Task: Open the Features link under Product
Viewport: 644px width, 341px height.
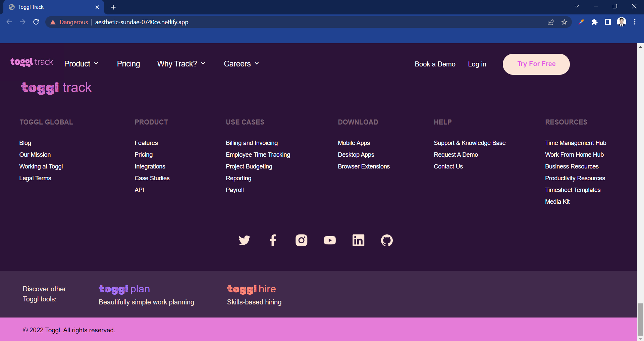Action: tap(146, 143)
